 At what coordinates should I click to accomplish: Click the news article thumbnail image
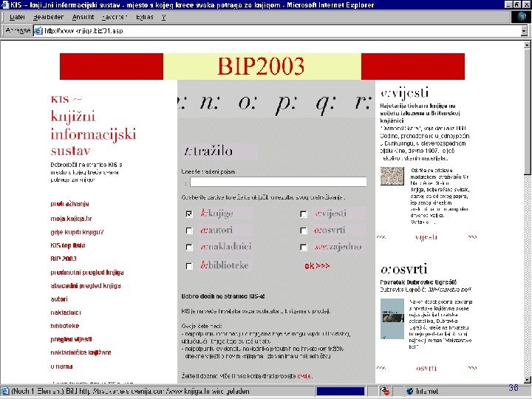coord(392,176)
